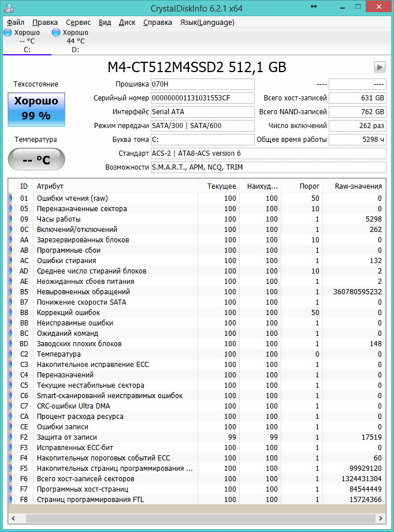Click the Интерфейс Serial ATA field
This screenshot has width=394, height=532.
202,112
